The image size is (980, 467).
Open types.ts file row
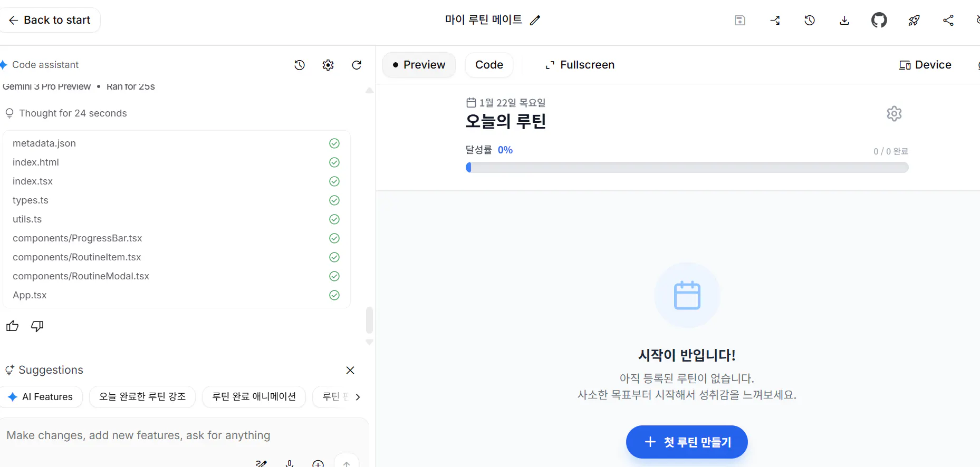[x=176, y=200]
